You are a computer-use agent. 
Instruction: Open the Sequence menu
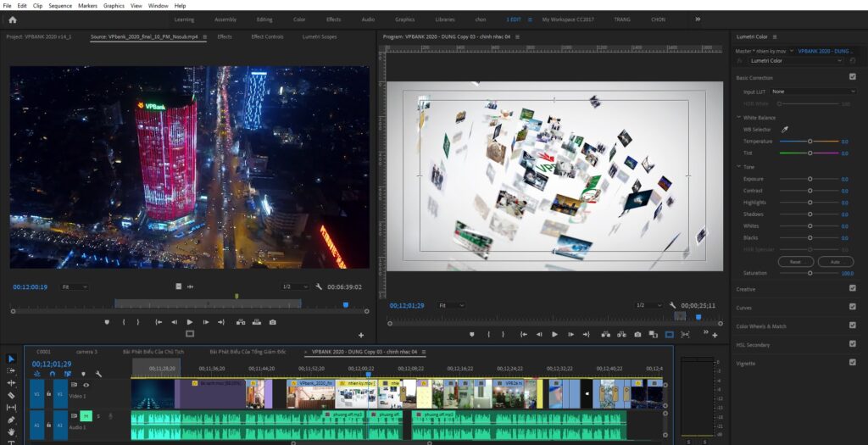(60, 6)
